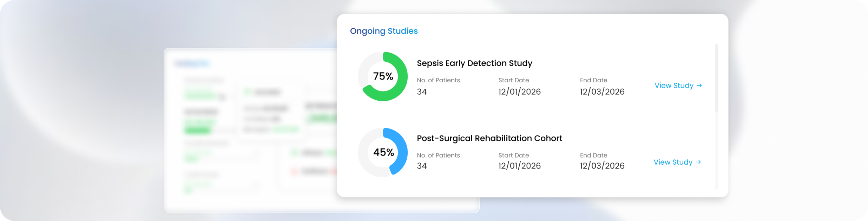
Task: Click Sepsis study patient count 34
Action: click(x=422, y=92)
